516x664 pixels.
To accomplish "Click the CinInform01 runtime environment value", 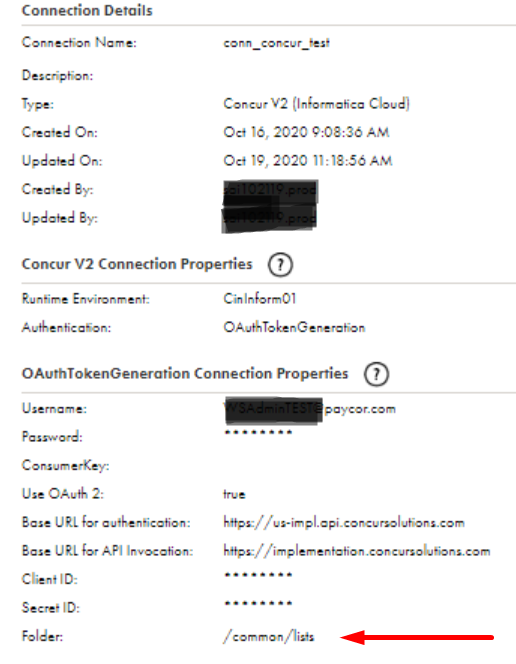I will tap(259, 299).
